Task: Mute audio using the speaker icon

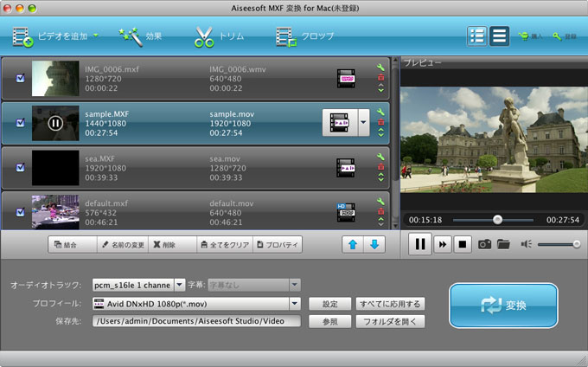Action: [527, 244]
